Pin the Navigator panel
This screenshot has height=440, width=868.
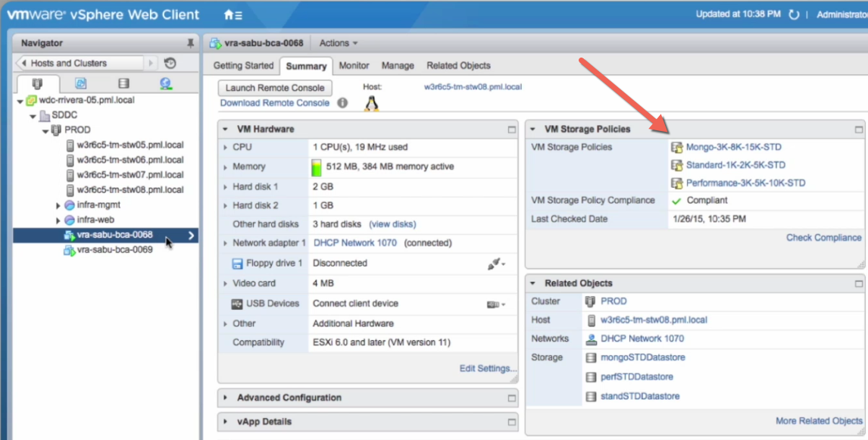[x=190, y=43]
